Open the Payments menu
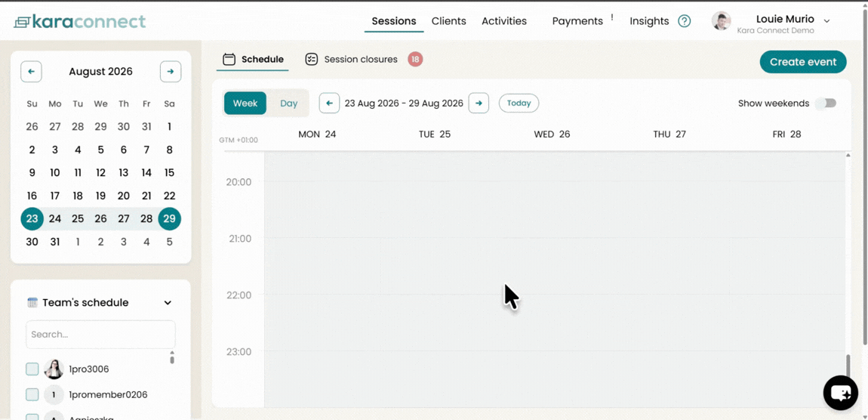 point(577,21)
